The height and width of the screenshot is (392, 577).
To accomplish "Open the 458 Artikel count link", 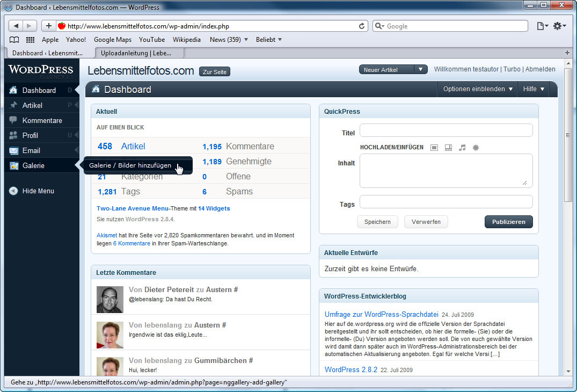I will 121,146.
